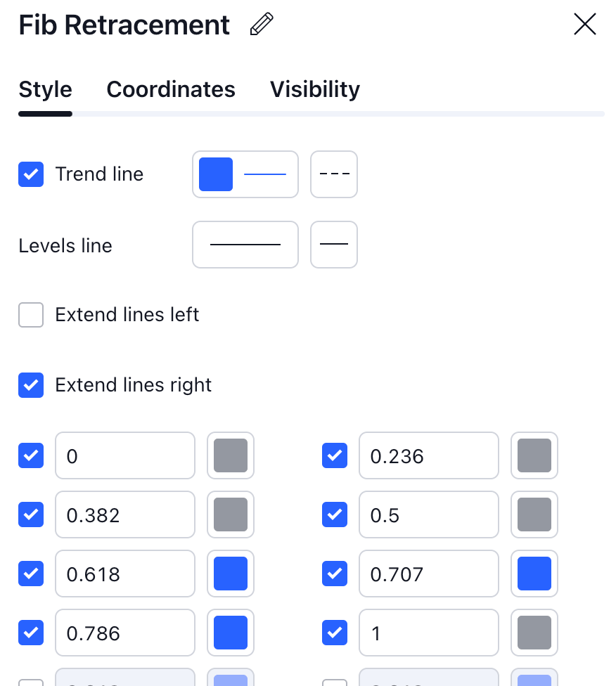Open the Trend line color and thickness picker

(245, 174)
